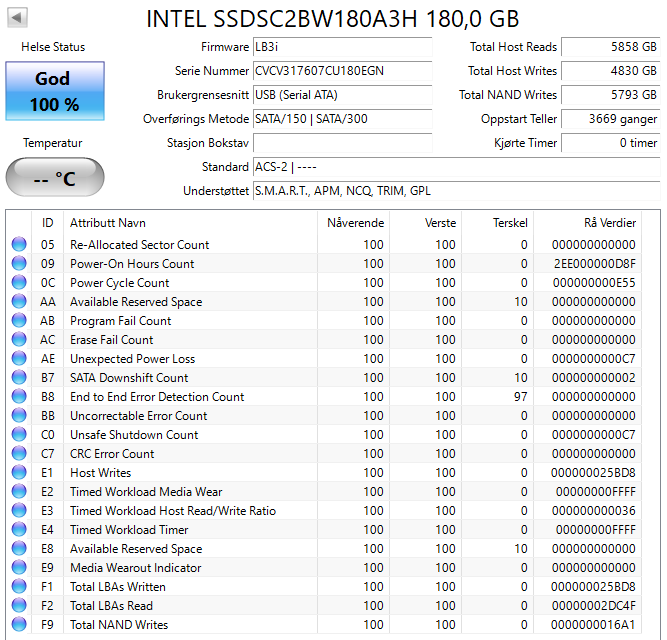The height and width of the screenshot is (640, 667).
Task: Click the Firmware LB3i field
Action: (x=342, y=47)
